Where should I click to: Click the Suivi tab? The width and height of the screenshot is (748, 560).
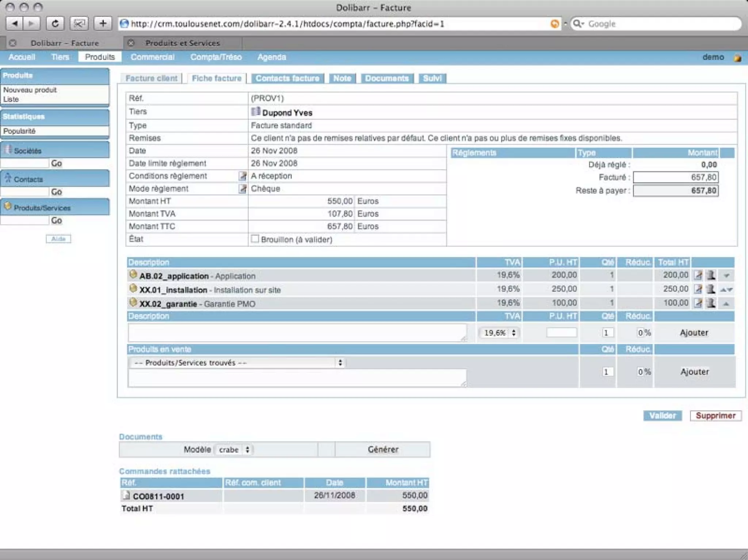pyautogui.click(x=432, y=78)
